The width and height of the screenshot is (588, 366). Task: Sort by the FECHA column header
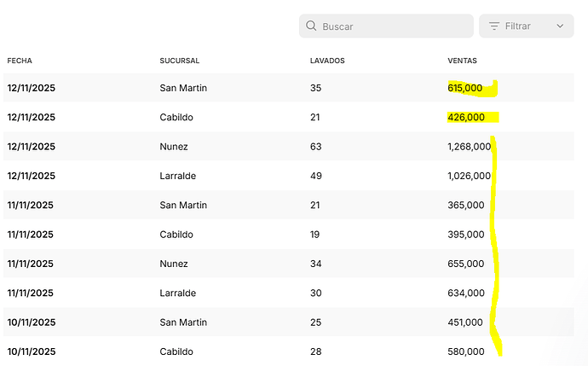(x=20, y=61)
